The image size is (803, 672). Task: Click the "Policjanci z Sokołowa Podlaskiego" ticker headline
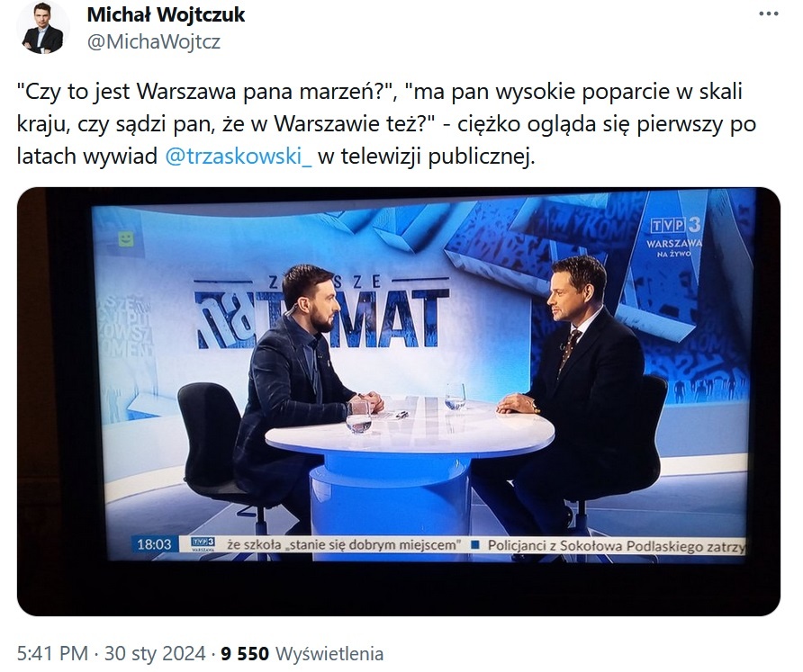tap(616, 546)
